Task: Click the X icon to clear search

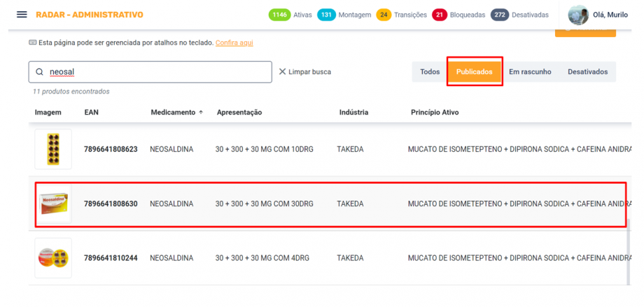Action: pos(283,72)
